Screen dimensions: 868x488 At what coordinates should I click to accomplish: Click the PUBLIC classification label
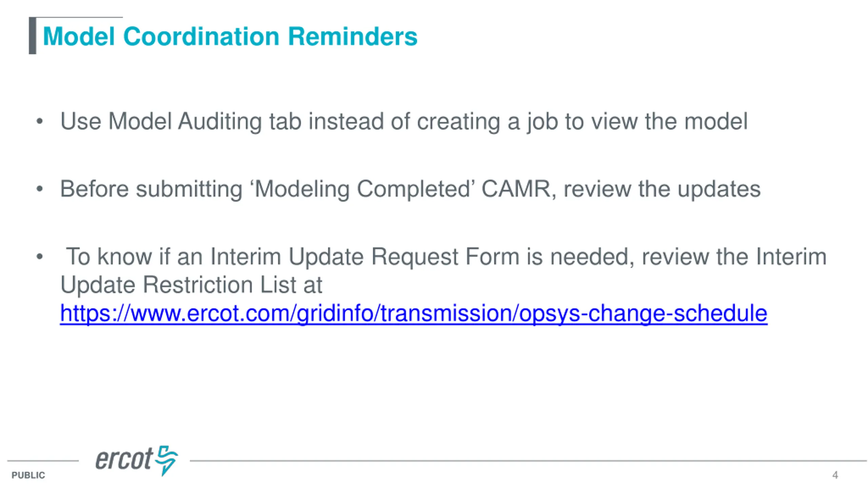point(28,475)
